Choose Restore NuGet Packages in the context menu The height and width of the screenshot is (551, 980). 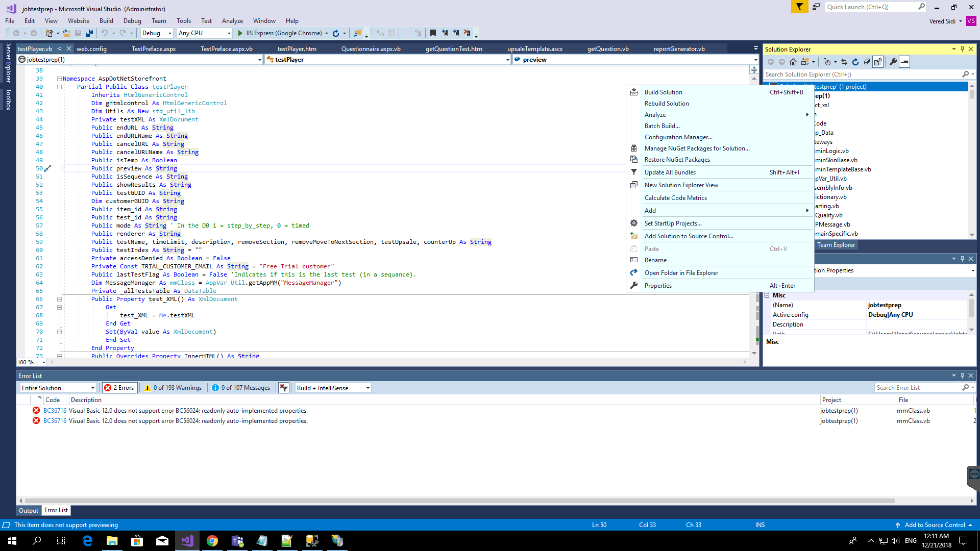[x=677, y=159]
